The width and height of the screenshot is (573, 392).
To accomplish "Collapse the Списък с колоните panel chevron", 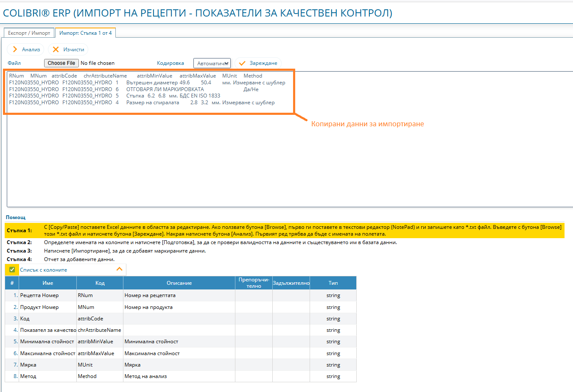I will [x=119, y=269].
